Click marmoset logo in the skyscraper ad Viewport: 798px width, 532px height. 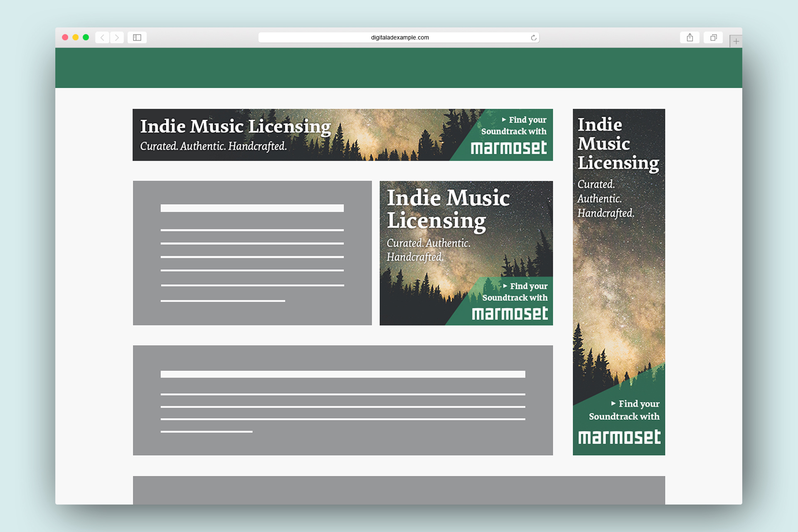[619, 437]
